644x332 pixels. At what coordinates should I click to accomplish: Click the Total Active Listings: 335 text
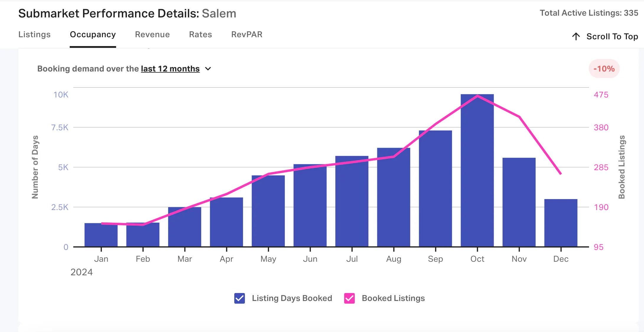589,13
